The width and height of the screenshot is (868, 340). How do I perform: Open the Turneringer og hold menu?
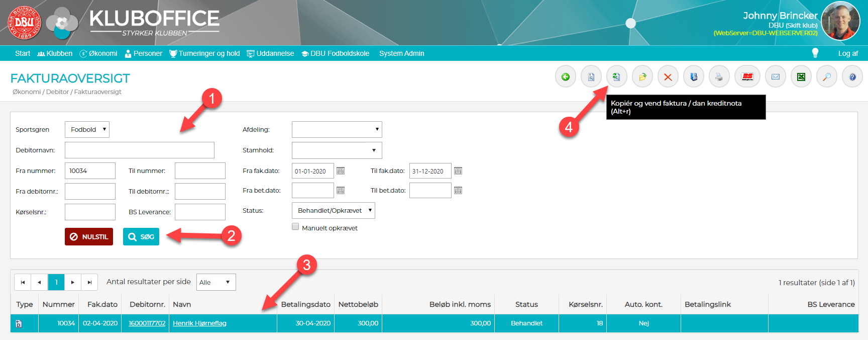point(204,53)
